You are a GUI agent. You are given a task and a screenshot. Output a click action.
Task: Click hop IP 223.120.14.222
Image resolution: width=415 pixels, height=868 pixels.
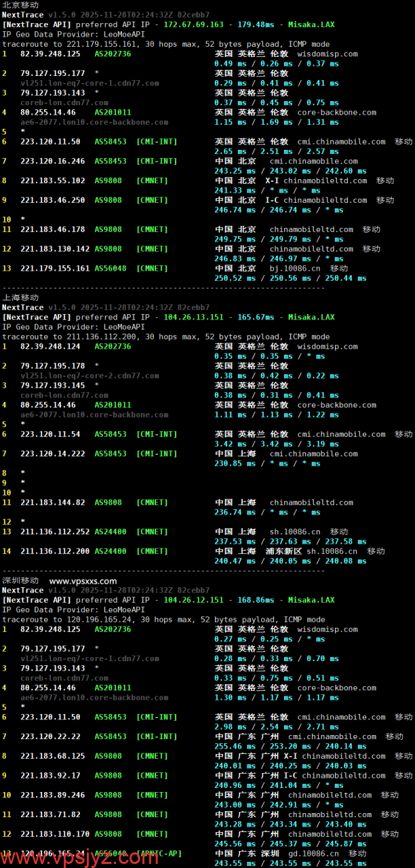coord(53,454)
